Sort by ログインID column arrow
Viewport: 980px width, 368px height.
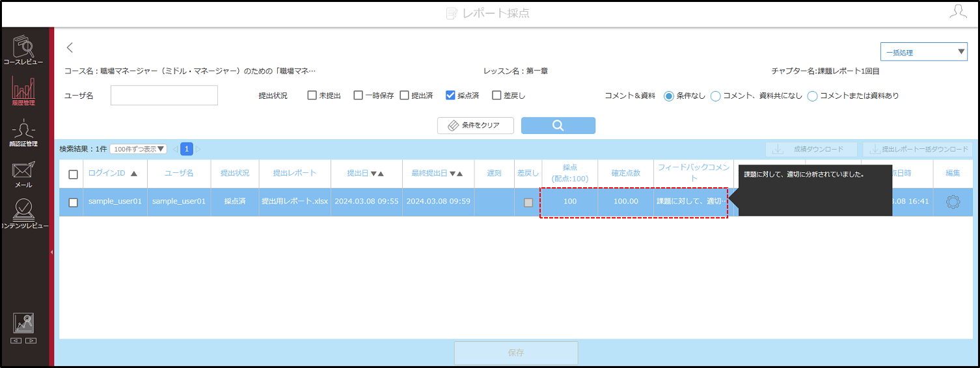(134, 174)
